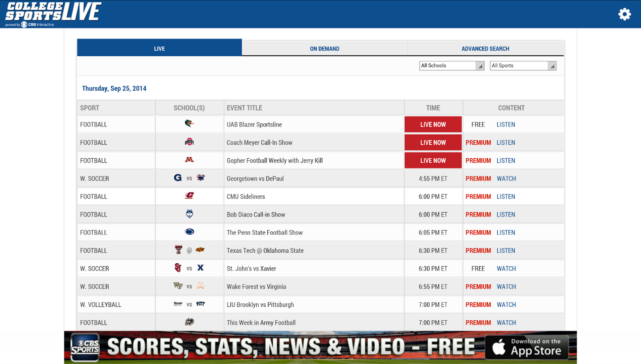This screenshot has height=364, width=641.
Task: Click WATCH for This Week in Army Football
Action: tap(506, 322)
